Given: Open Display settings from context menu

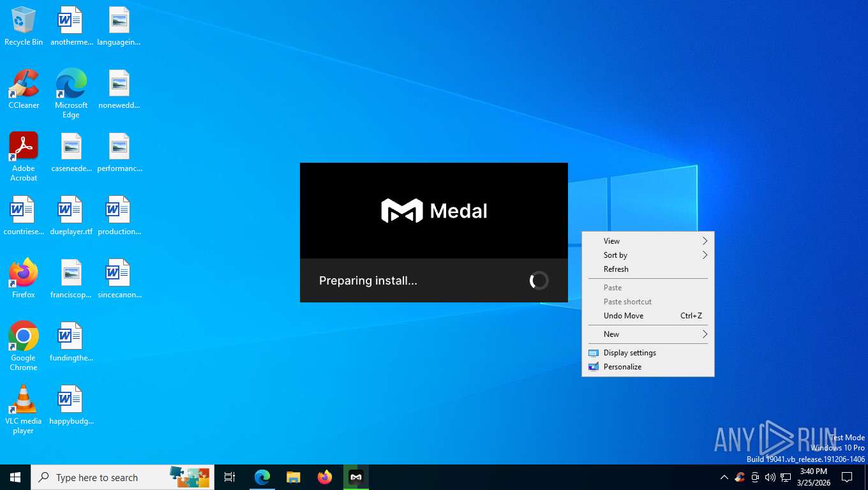Looking at the screenshot, I should [648, 353].
